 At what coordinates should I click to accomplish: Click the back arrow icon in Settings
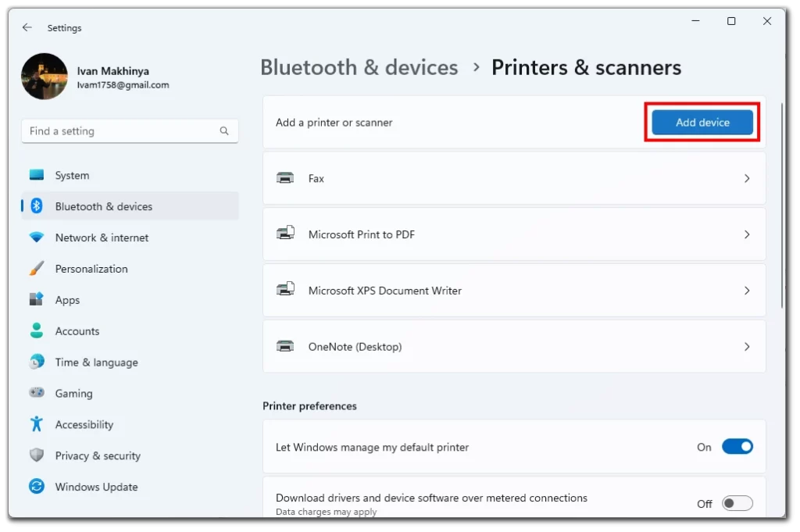point(27,27)
